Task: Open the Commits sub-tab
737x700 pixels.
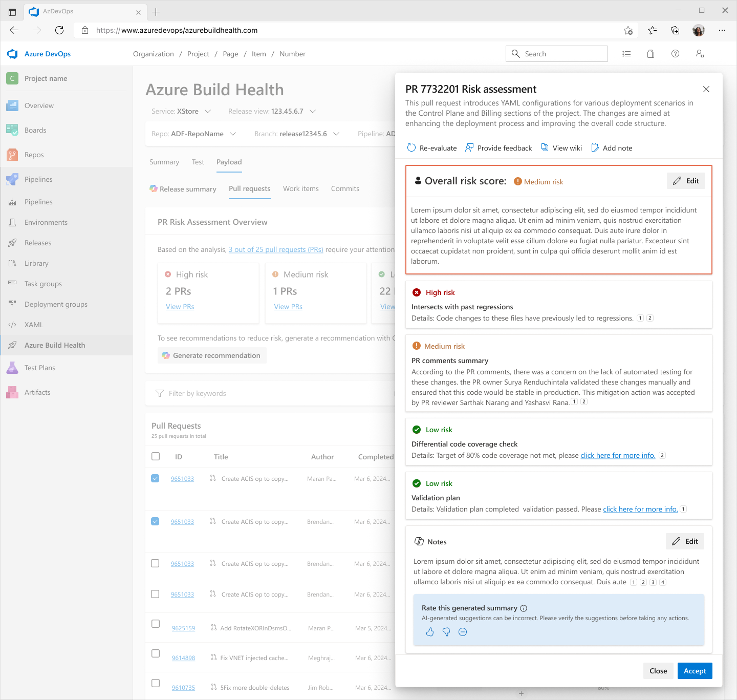Action: (x=345, y=188)
